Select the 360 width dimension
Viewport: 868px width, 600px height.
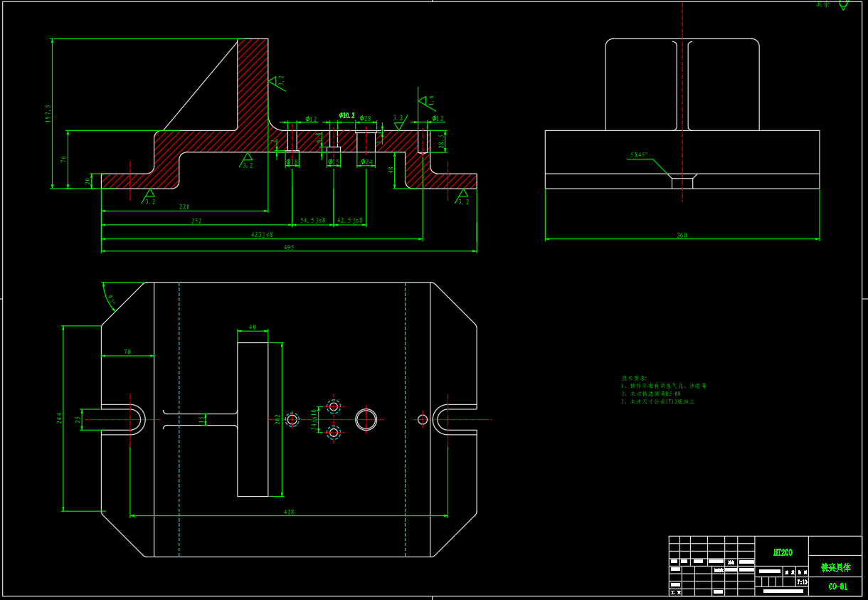click(682, 236)
